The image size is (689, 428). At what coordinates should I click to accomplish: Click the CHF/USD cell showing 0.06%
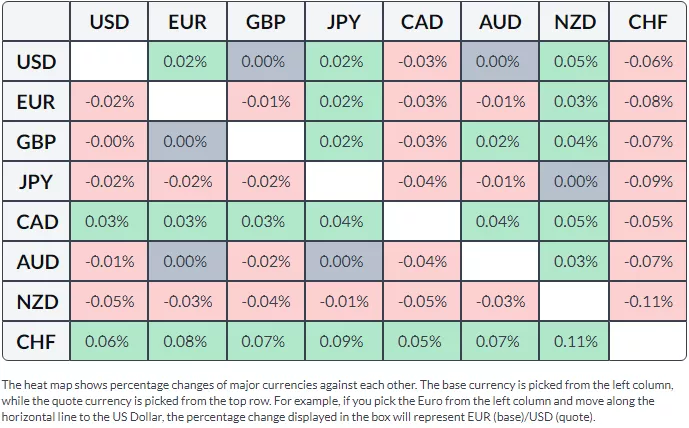click(110, 341)
